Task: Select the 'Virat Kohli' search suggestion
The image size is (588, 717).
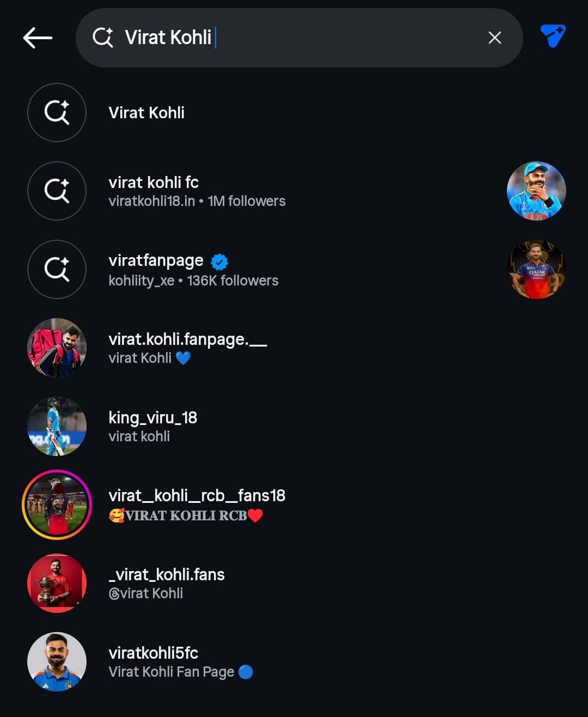Action: [x=146, y=113]
